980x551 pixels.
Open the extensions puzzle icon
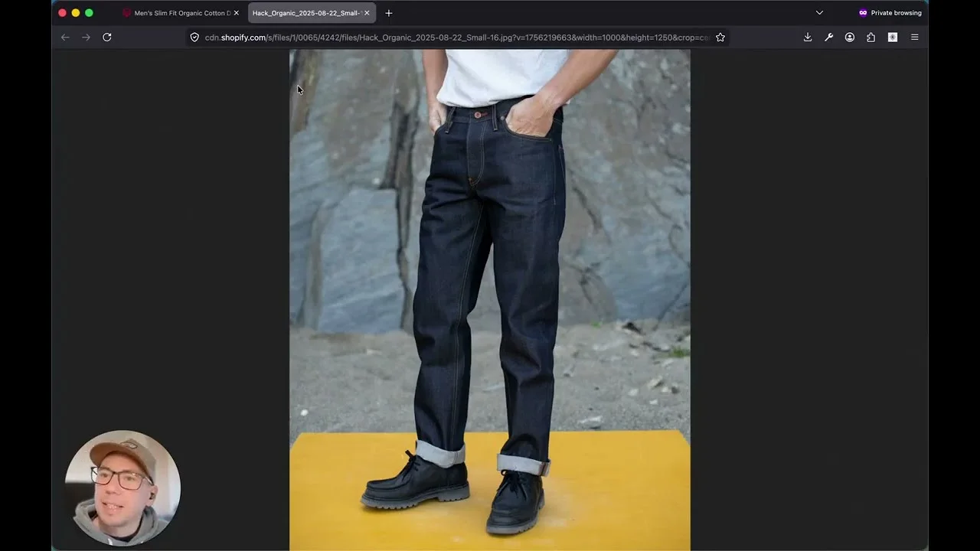871,37
